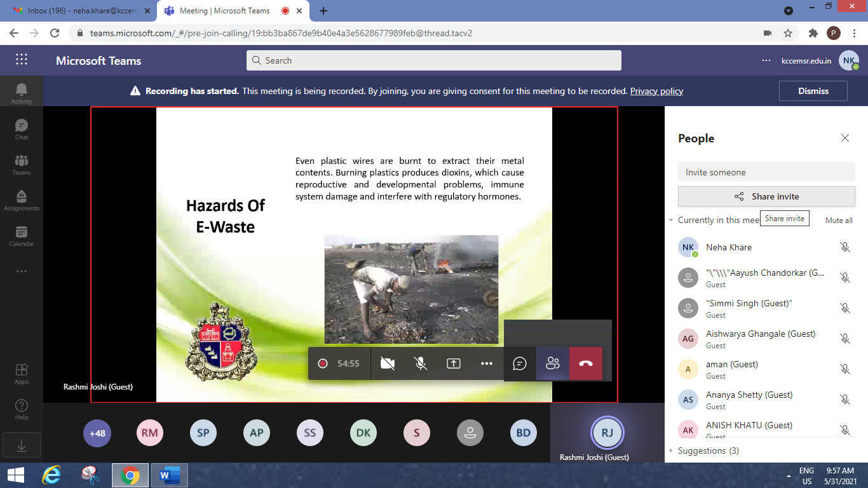Dismiss the recording notification banner
The width and height of the screenshot is (868, 488).
(x=813, y=91)
